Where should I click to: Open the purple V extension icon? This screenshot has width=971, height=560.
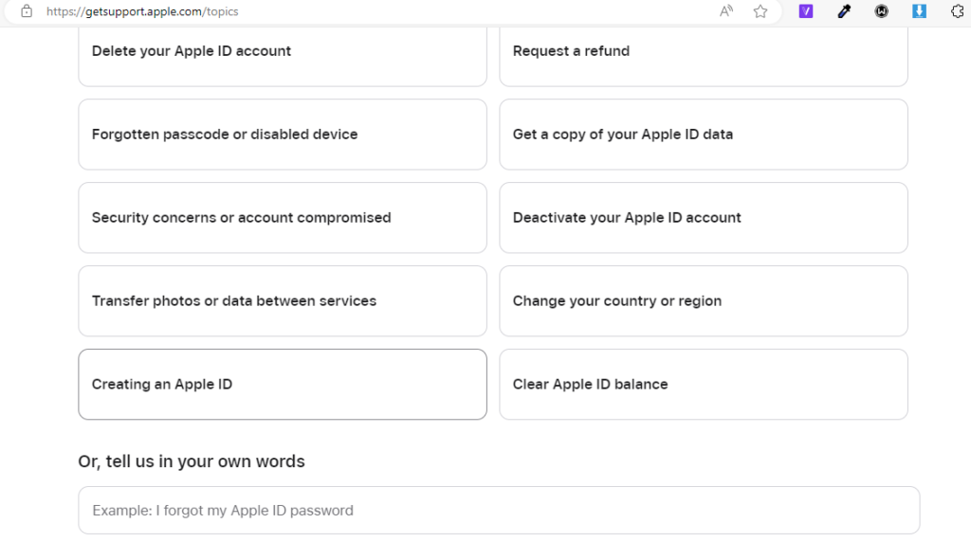pos(806,11)
